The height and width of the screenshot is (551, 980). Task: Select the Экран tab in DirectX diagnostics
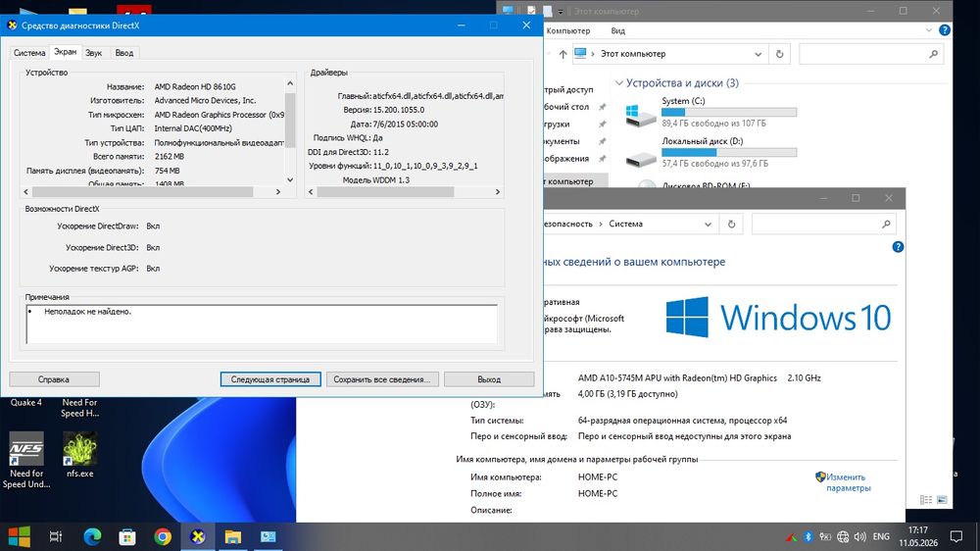click(x=65, y=52)
